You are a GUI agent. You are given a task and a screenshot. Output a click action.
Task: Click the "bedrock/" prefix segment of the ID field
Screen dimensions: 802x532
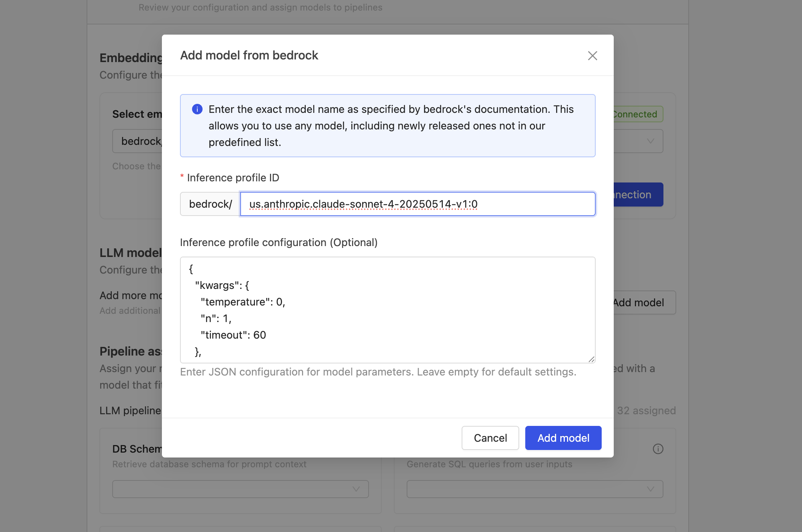210,204
